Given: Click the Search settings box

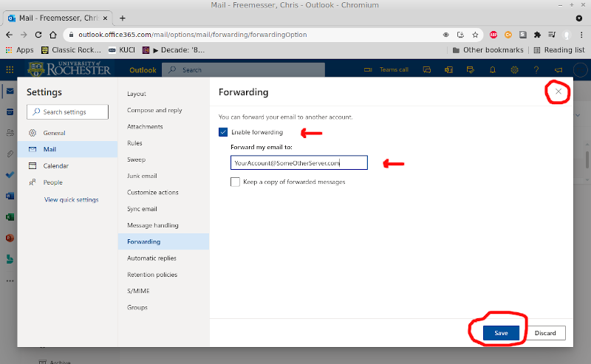Looking at the screenshot, I should point(68,112).
